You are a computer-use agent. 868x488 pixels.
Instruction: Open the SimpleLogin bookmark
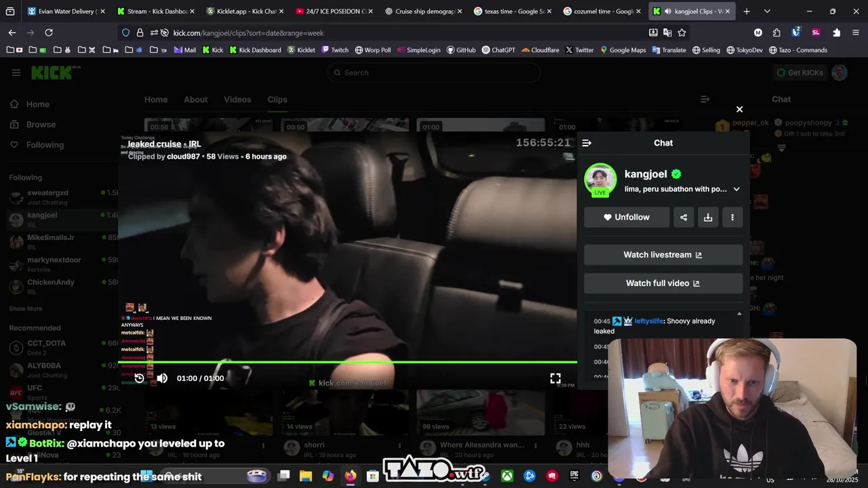pos(418,50)
